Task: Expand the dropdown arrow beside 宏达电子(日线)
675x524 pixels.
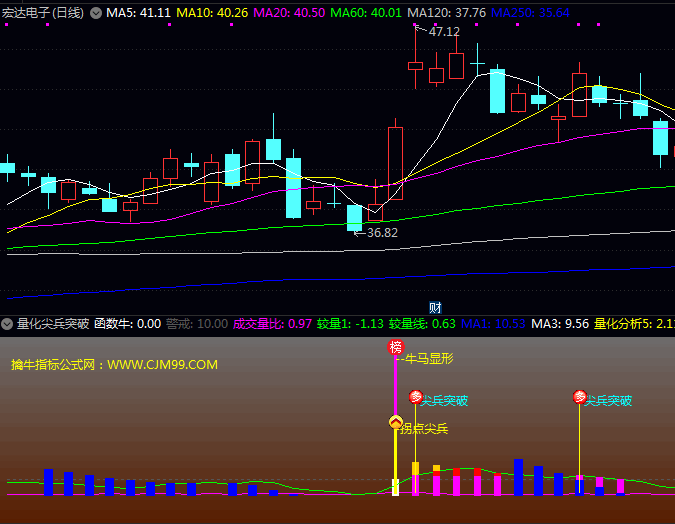Action: tap(95, 13)
